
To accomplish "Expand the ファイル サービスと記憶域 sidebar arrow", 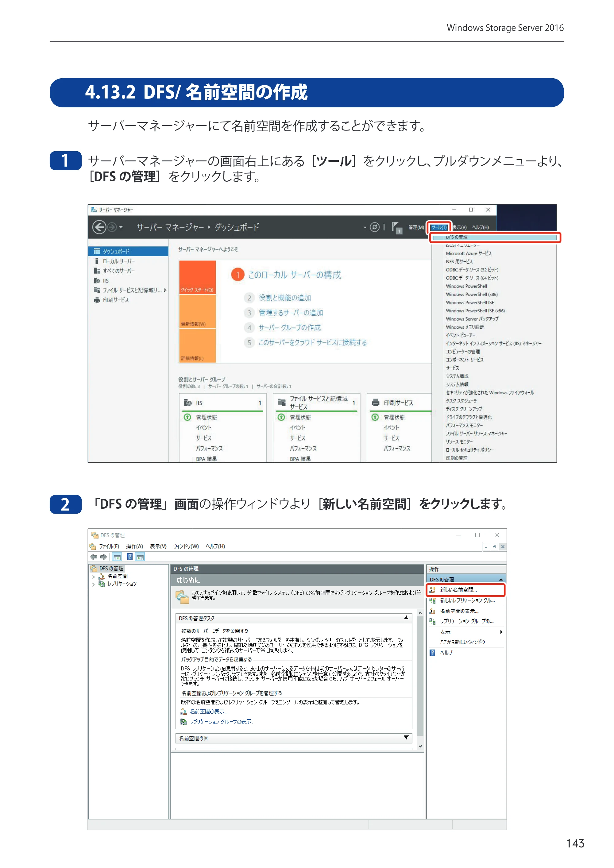I will [165, 290].
